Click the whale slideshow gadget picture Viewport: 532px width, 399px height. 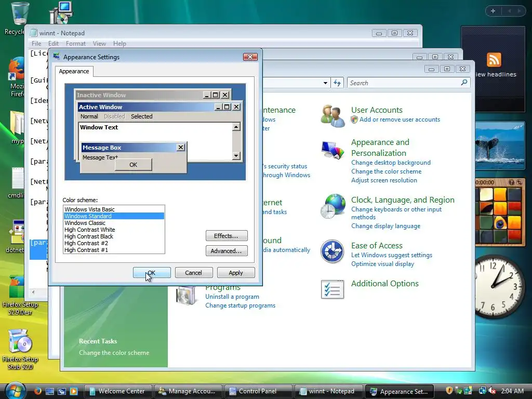(x=500, y=145)
